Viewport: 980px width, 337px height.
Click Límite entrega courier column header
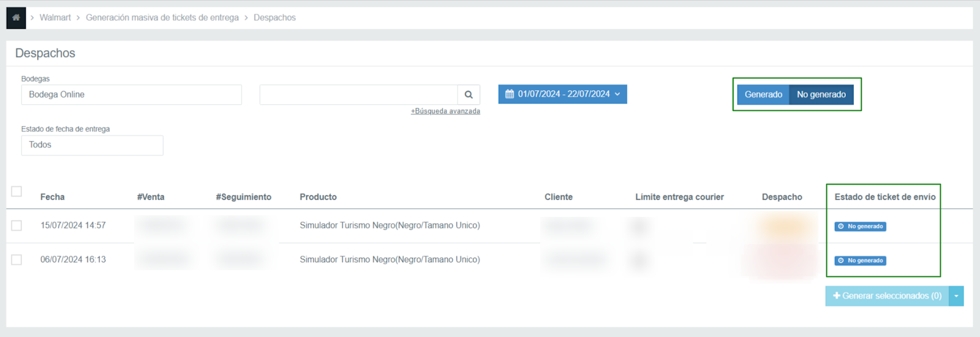click(679, 197)
